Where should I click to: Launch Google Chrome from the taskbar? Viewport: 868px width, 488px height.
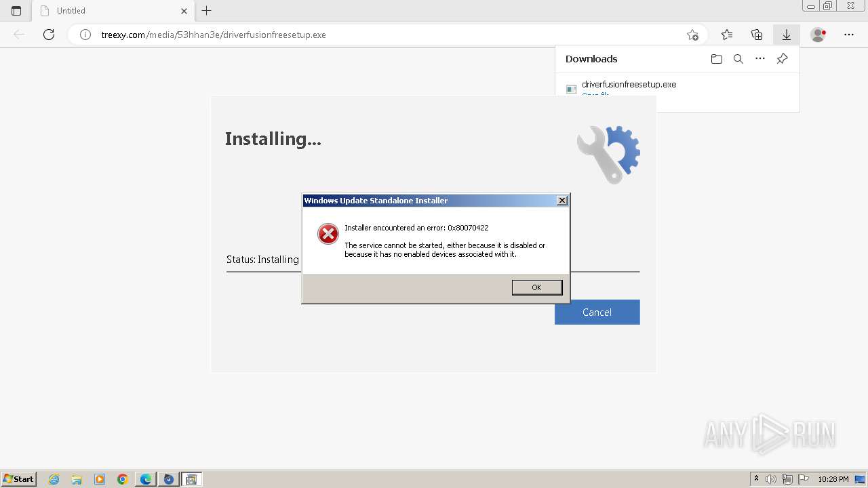[123, 479]
